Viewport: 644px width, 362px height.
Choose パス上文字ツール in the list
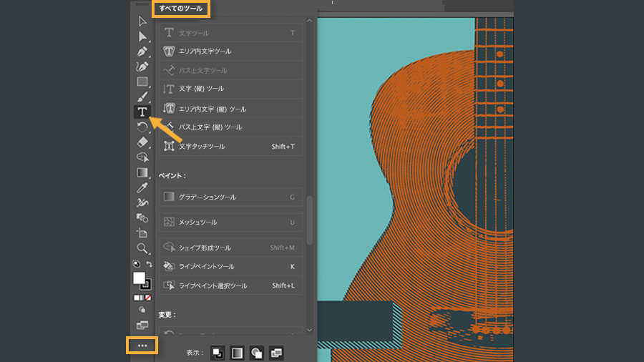tap(231, 70)
